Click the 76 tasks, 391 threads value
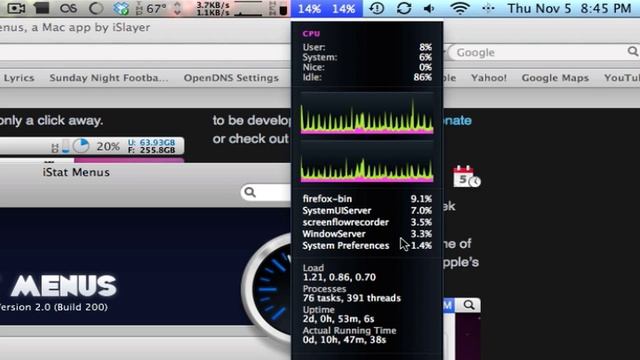 [x=352, y=298]
